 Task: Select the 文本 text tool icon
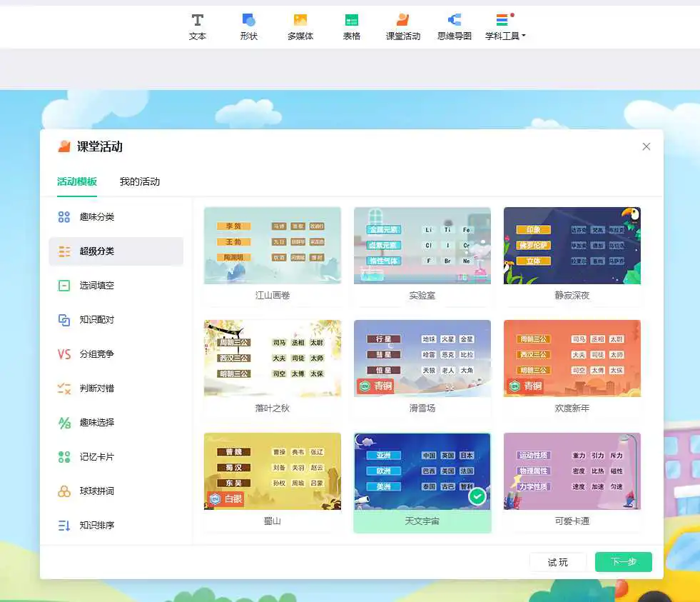coord(198,20)
